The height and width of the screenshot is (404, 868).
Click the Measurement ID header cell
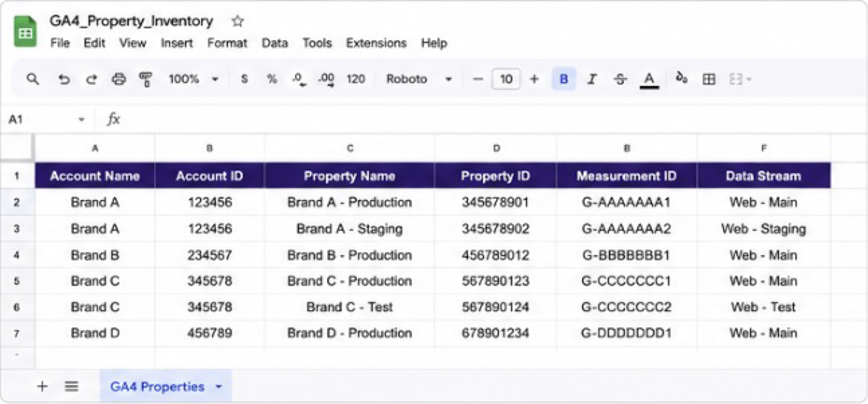pyautogui.click(x=627, y=176)
